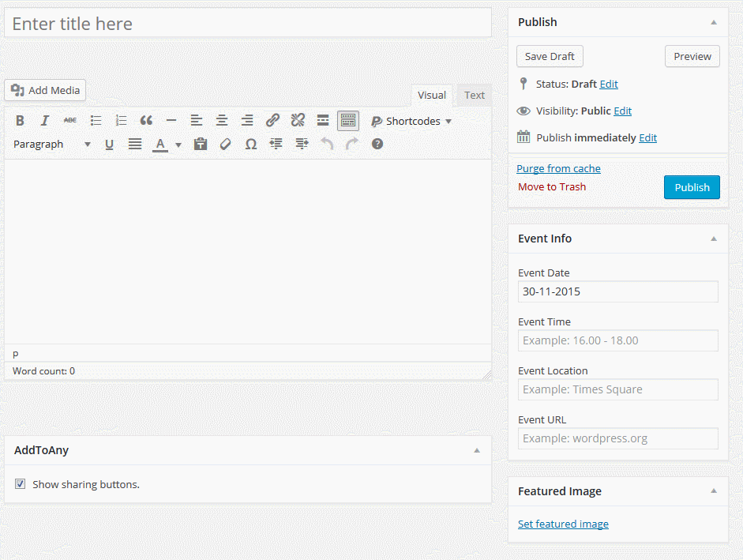The height and width of the screenshot is (560, 743).
Task: Click the Set featured image link
Action: 563,524
